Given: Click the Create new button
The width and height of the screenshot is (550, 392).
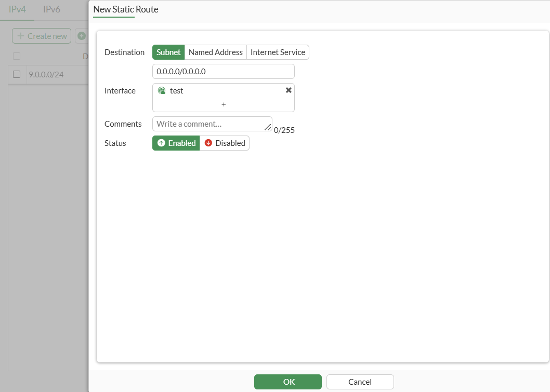Looking at the screenshot, I should pos(41,35).
